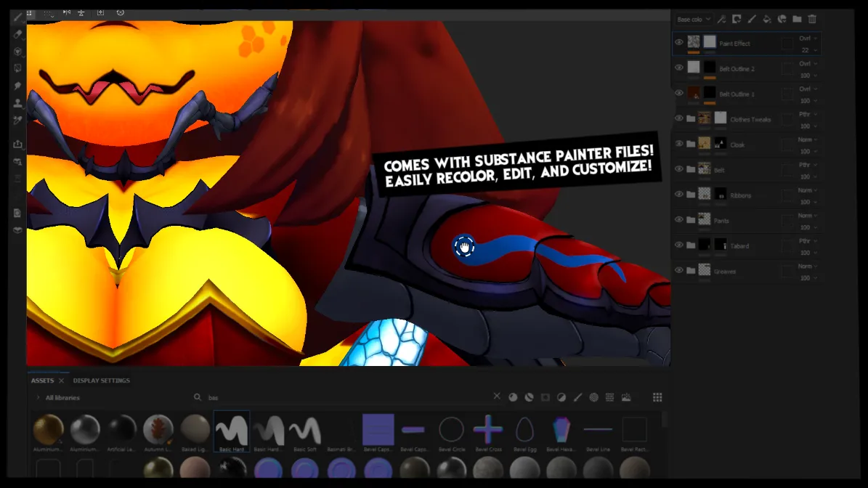Image resolution: width=868 pixels, height=488 pixels.
Task: Open blend mode dropdown for Paint Effect layer
Action: click(808, 38)
